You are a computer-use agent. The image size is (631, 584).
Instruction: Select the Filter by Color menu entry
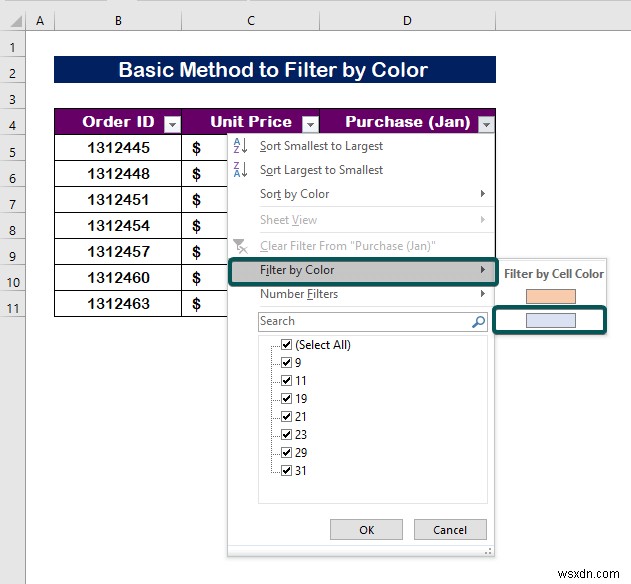pos(362,270)
